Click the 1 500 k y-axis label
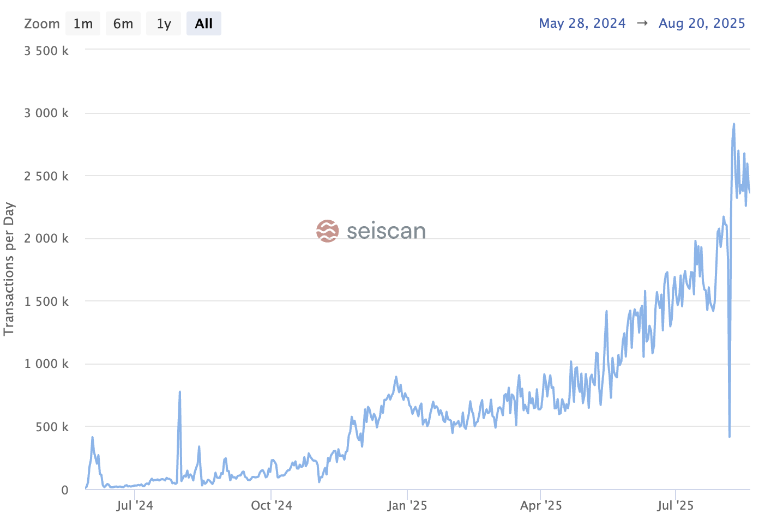The width and height of the screenshot is (771, 532). click(46, 301)
